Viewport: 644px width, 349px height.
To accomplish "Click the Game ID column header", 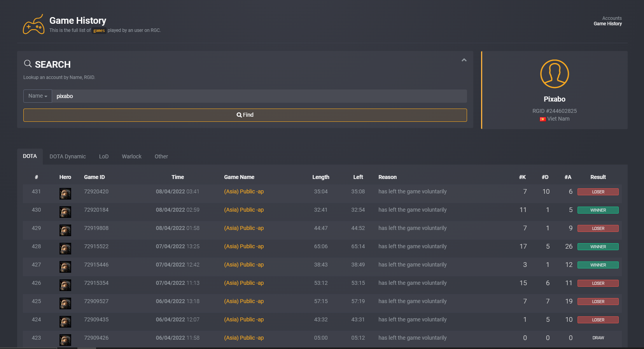I will click(x=94, y=177).
